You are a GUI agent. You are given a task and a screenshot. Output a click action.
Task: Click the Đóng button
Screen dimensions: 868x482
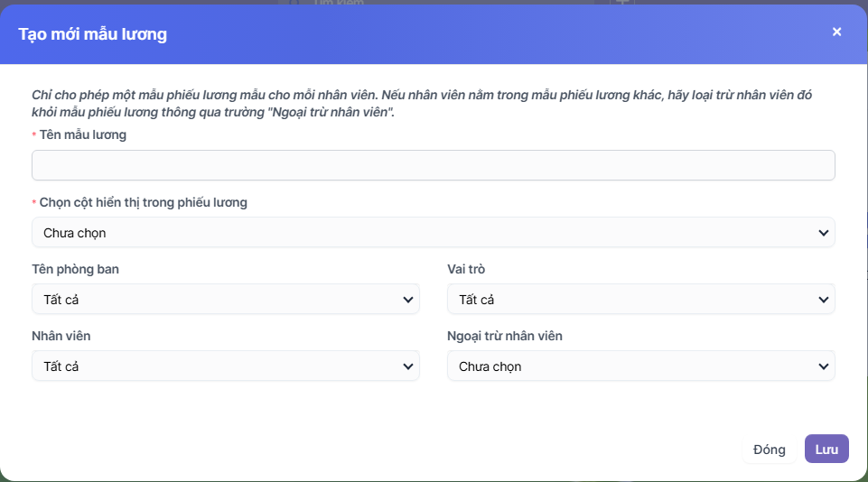pos(769,450)
